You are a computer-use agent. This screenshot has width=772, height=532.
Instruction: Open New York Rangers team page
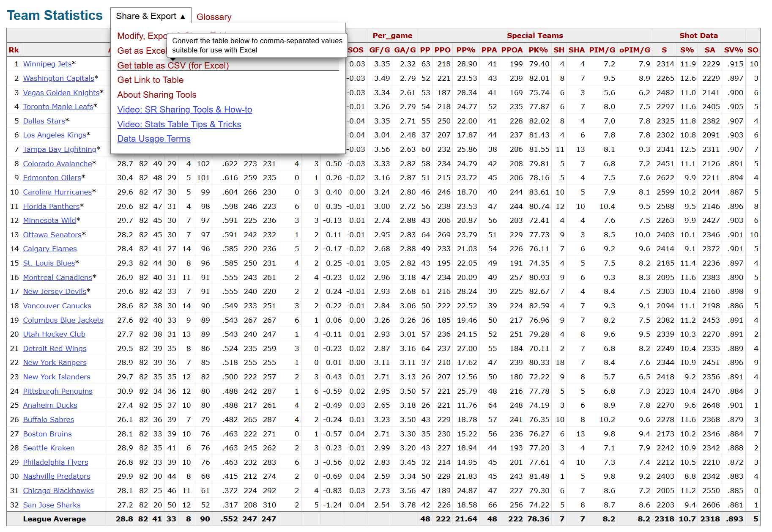[55, 362]
